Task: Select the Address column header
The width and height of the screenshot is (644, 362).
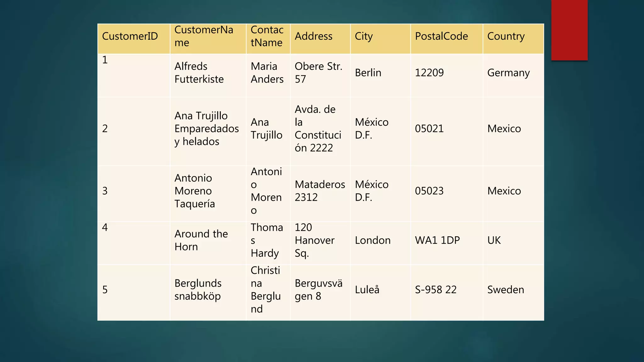Action: pyautogui.click(x=320, y=39)
